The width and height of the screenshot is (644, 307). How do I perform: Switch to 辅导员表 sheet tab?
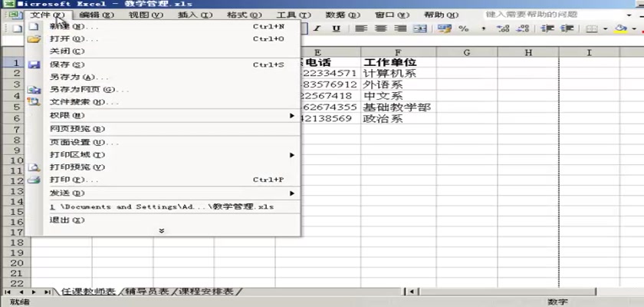tap(147, 292)
